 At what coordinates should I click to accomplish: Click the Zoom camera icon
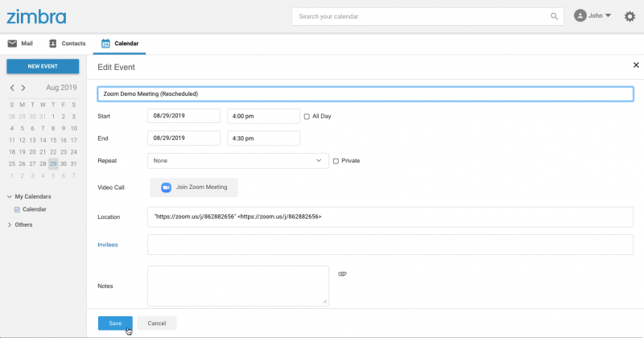click(166, 188)
